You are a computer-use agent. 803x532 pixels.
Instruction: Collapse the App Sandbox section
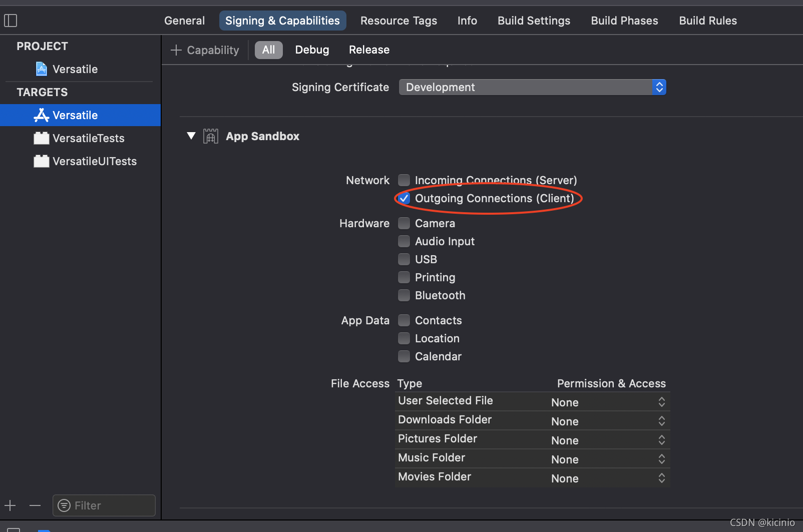191,136
